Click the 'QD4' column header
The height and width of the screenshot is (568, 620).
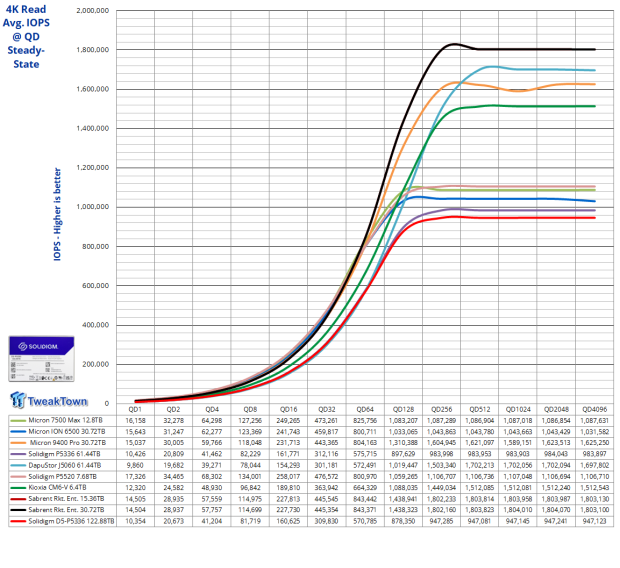pos(212,409)
